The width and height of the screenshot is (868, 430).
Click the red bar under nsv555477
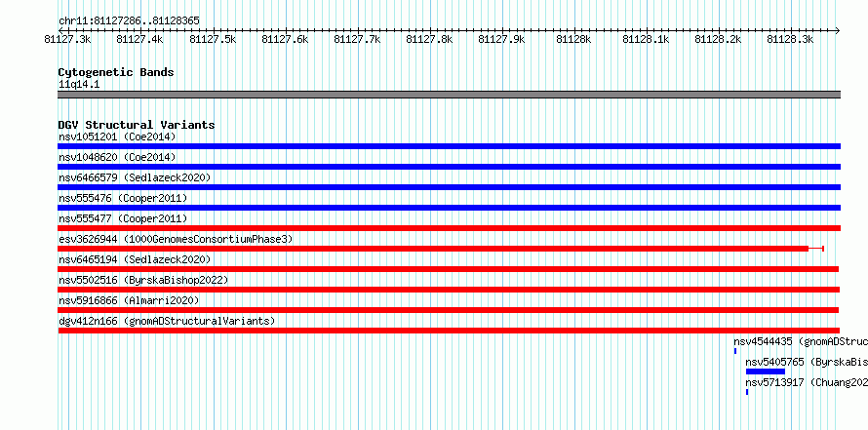point(449,228)
